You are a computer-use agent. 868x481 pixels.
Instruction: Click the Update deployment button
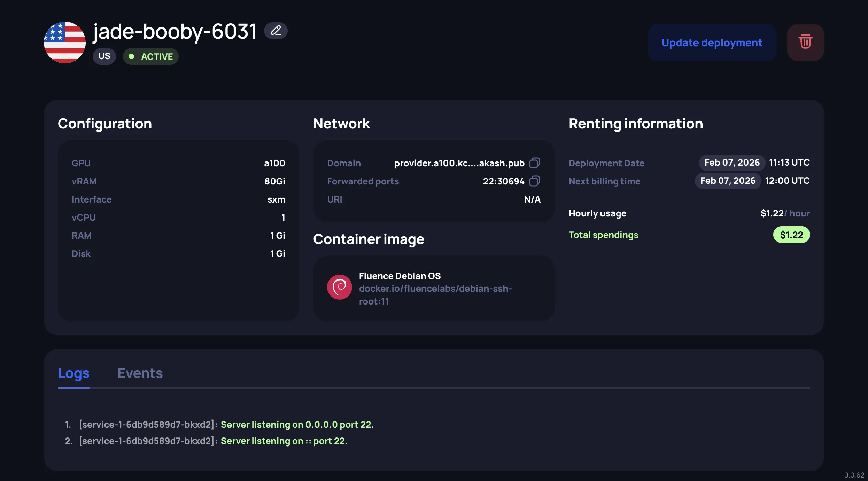[712, 42]
